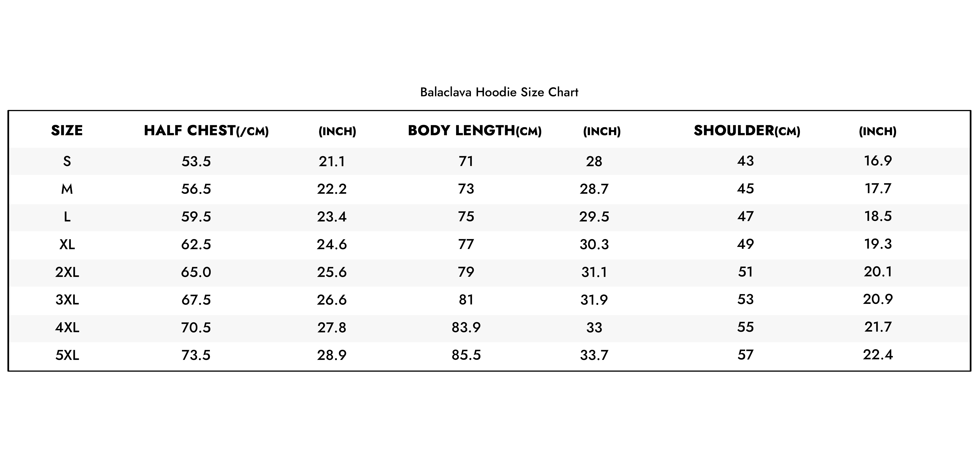The image size is (980, 471).
Task: Select the 2XL size row label
Action: (67, 272)
